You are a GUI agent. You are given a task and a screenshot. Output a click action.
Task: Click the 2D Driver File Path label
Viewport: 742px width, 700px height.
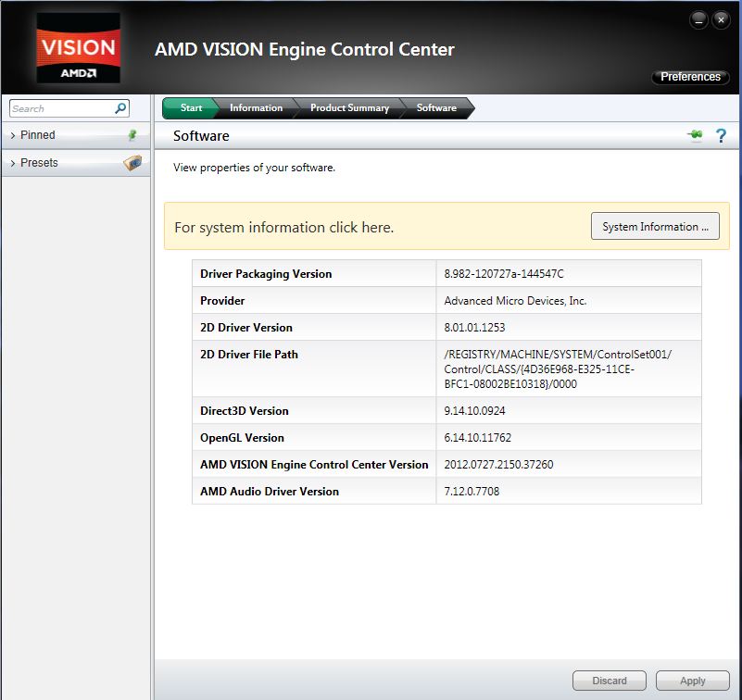pyautogui.click(x=249, y=355)
